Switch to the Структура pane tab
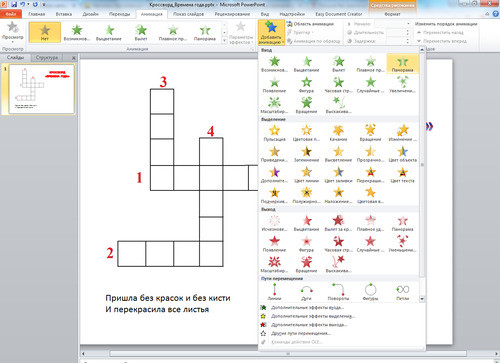This screenshot has height=363, width=500. [47, 58]
